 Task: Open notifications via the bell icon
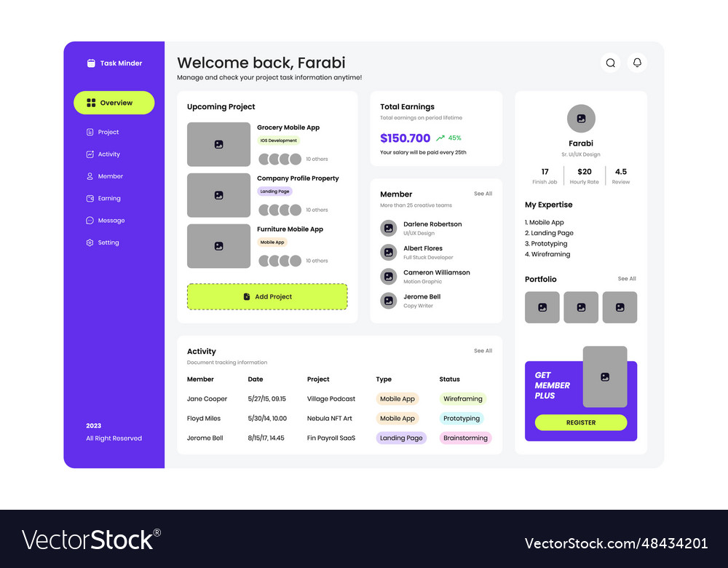(x=637, y=63)
